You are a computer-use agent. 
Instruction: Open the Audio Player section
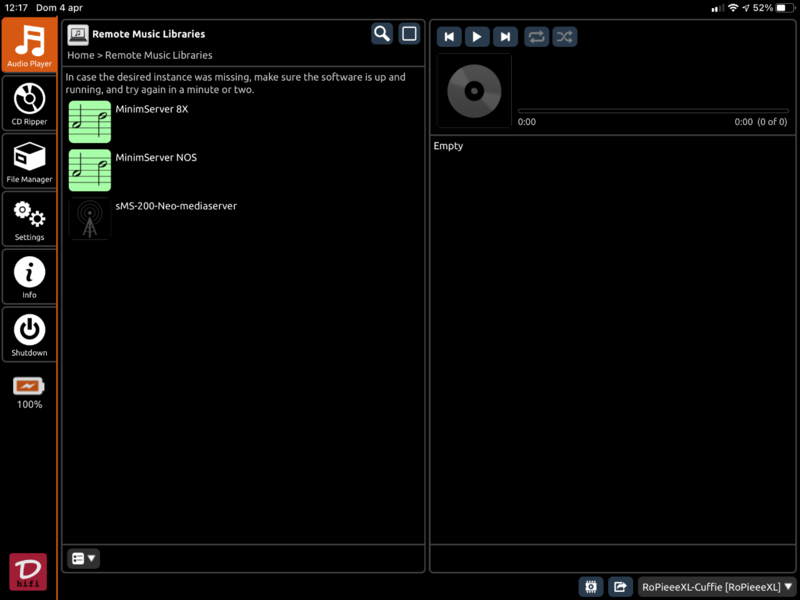tap(29, 44)
